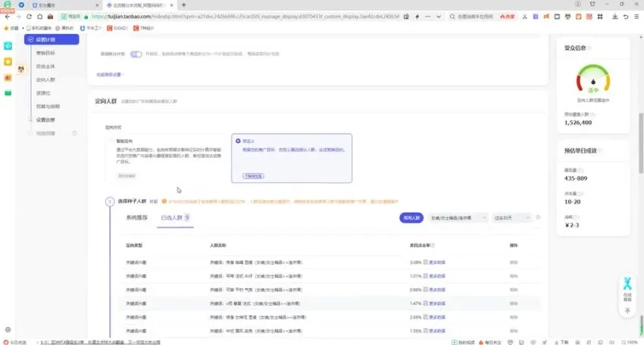The width and height of the screenshot is (644, 345).
Task: Click the green mail icon in the left sidebar
Action: tap(8, 93)
